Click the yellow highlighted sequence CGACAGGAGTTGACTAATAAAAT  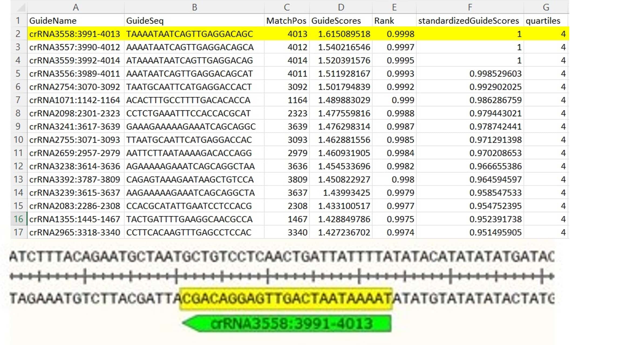tap(286, 299)
